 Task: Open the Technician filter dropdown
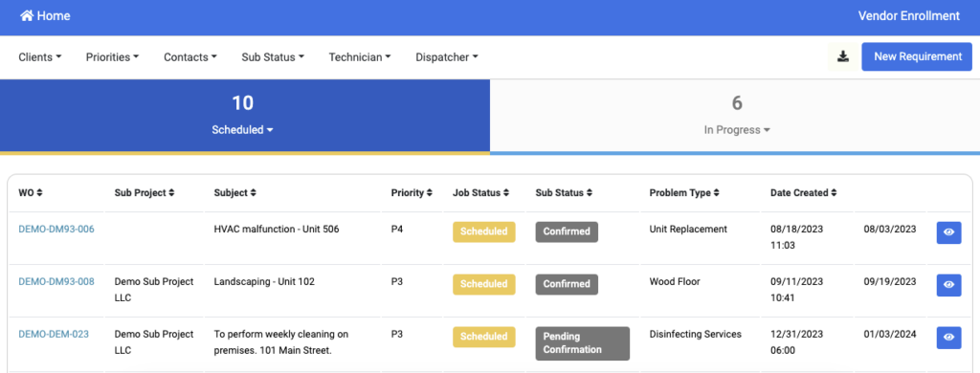click(x=360, y=56)
